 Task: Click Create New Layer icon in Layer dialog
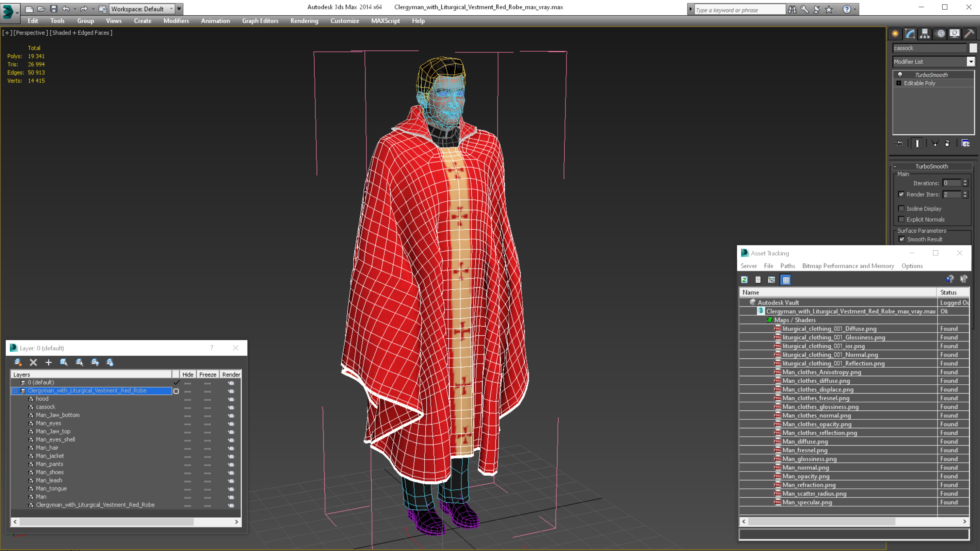point(18,362)
